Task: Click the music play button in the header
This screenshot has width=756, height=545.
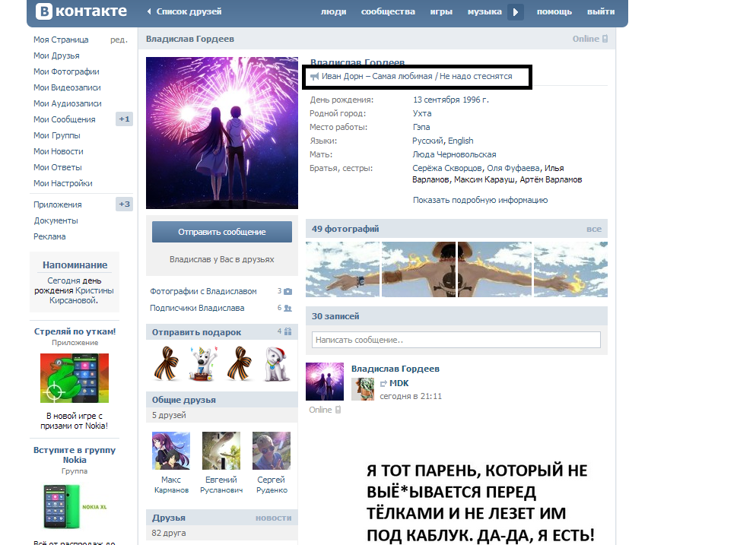Action: (515, 11)
